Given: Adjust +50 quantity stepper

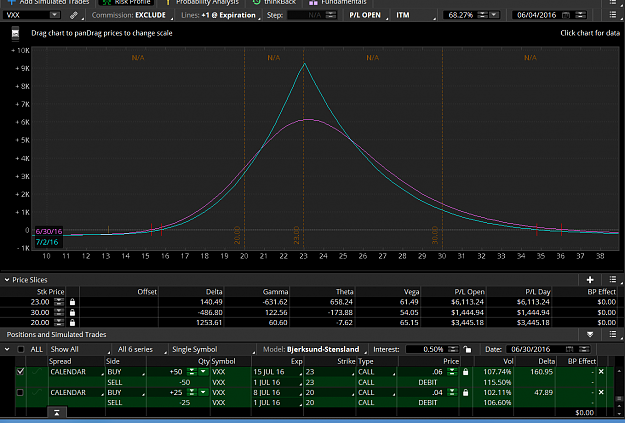Looking at the screenshot, I should (x=192, y=372).
